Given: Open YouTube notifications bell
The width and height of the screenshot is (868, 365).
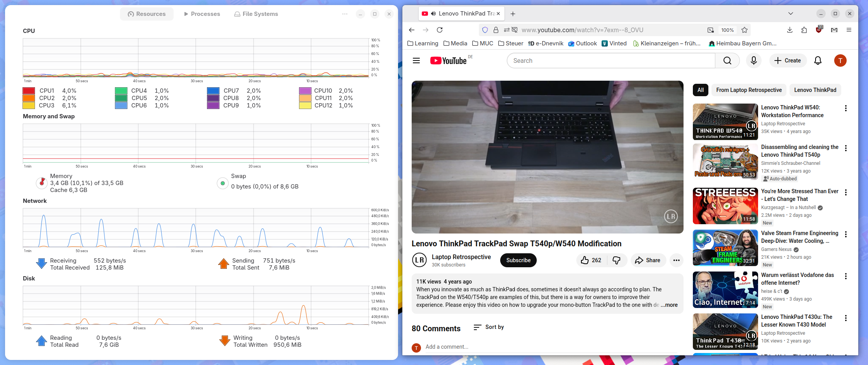Looking at the screenshot, I should pos(818,61).
